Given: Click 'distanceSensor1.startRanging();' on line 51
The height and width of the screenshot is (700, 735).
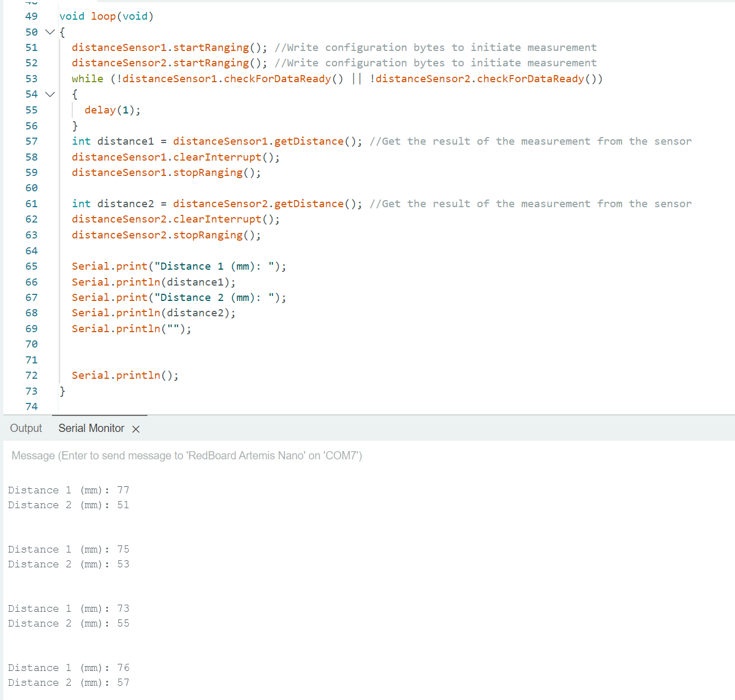Looking at the screenshot, I should click(169, 48).
